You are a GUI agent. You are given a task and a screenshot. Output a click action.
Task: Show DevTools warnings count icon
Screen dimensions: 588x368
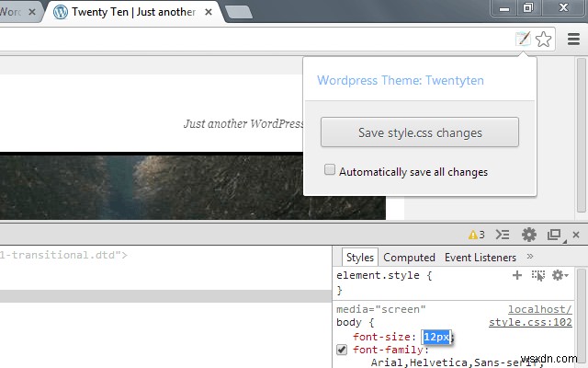pos(476,235)
